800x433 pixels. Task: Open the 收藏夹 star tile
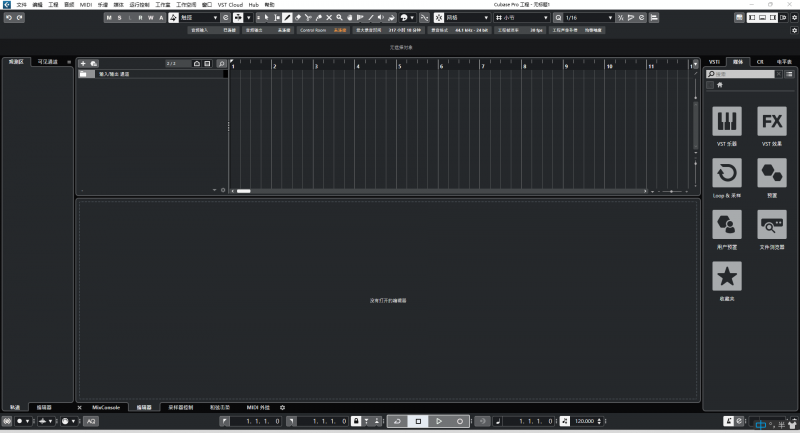pos(727,276)
